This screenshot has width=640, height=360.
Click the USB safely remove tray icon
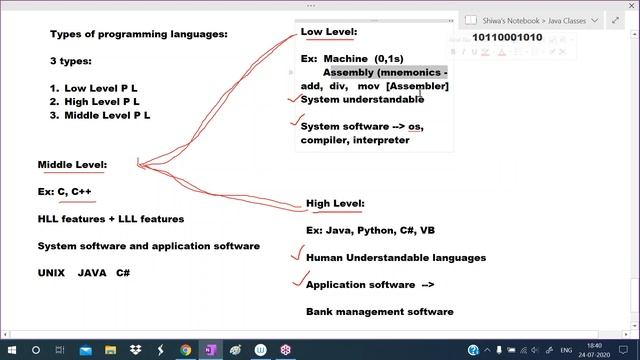coord(499,350)
